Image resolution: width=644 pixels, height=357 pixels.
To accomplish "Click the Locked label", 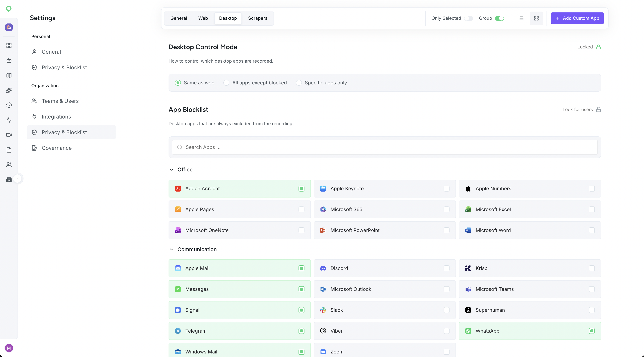I will click(x=585, y=47).
